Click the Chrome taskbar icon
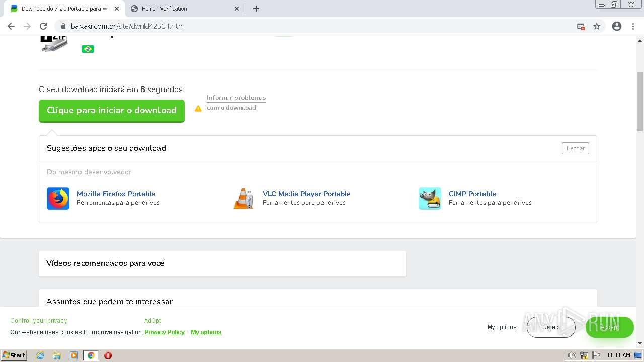 pos(91,355)
